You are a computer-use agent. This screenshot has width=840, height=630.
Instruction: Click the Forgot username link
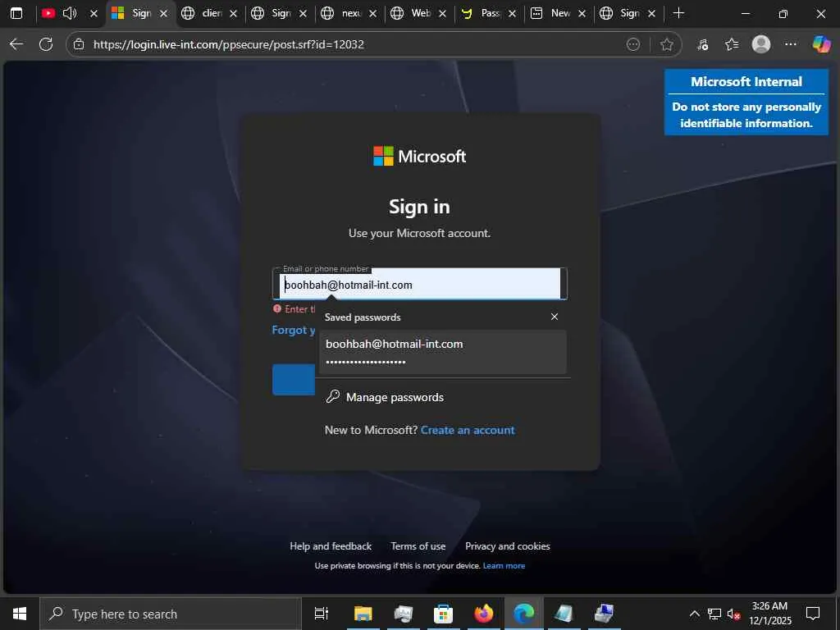click(x=294, y=330)
